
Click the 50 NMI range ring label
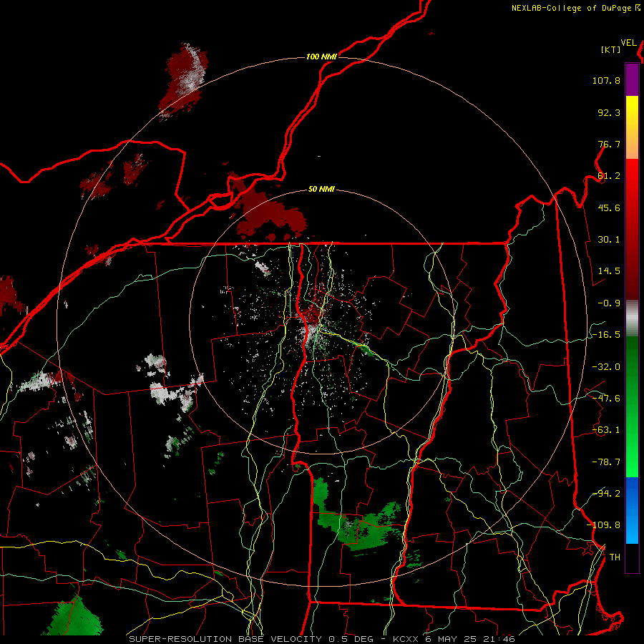point(321,190)
